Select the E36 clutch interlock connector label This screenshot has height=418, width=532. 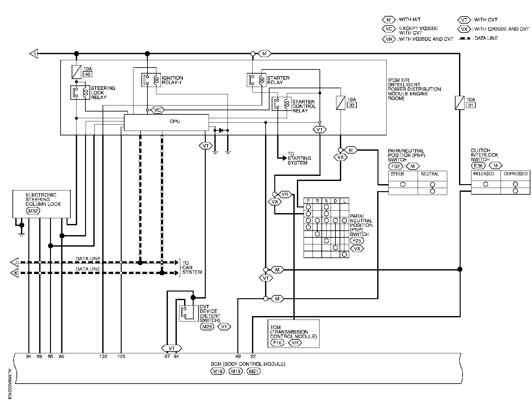(x=478, y=166)
